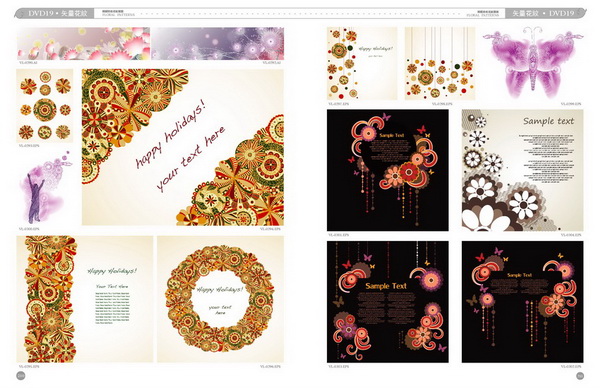
Task: Open the vertical floral border holiday card
Action: tap(85, 299)
